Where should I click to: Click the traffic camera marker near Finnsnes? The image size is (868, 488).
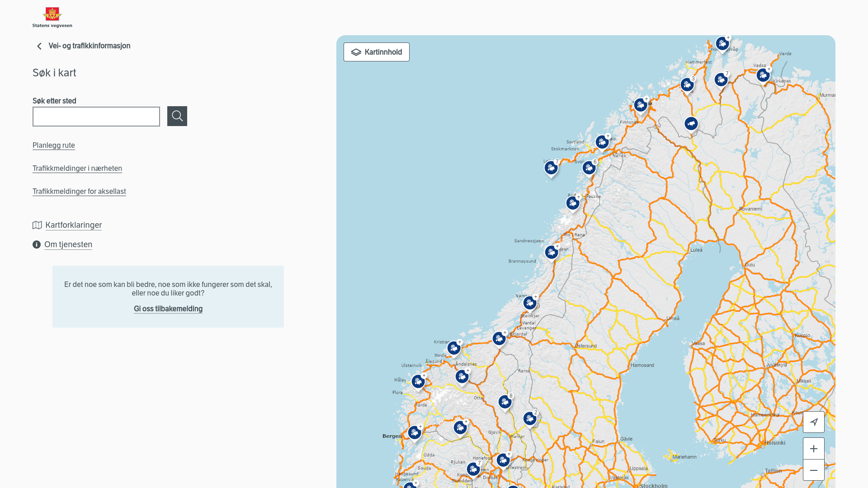[691, 123]
